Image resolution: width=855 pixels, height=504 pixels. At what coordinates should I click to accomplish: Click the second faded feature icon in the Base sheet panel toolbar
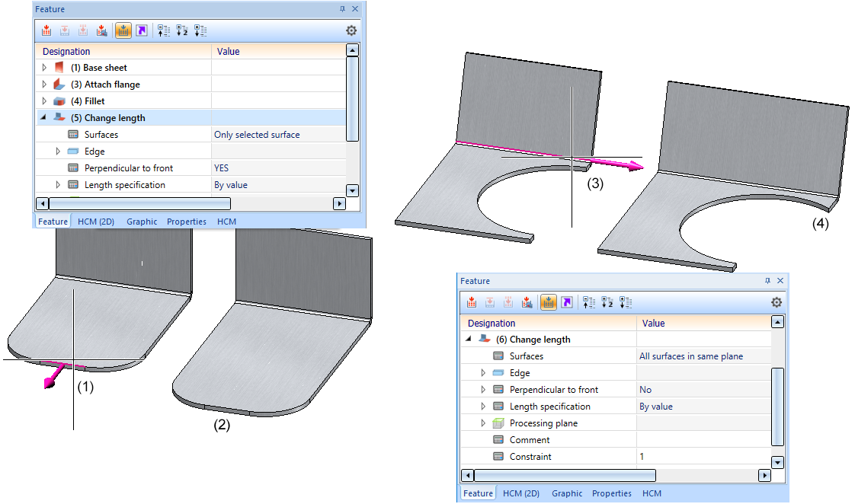pos(64,30)
